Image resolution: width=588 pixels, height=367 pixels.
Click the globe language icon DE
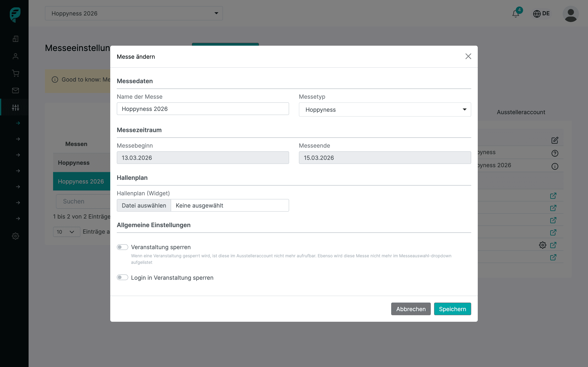[541, 14]
